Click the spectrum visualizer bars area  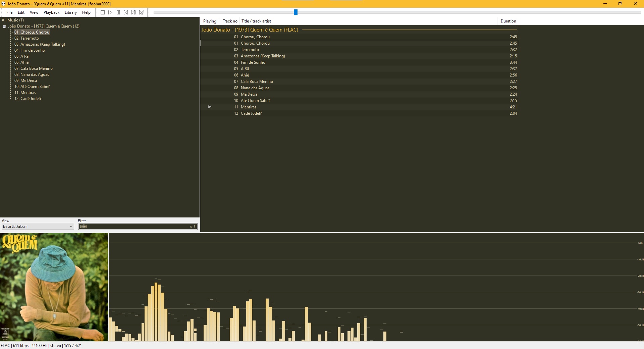pyautogui.click(x=376, y=287)
